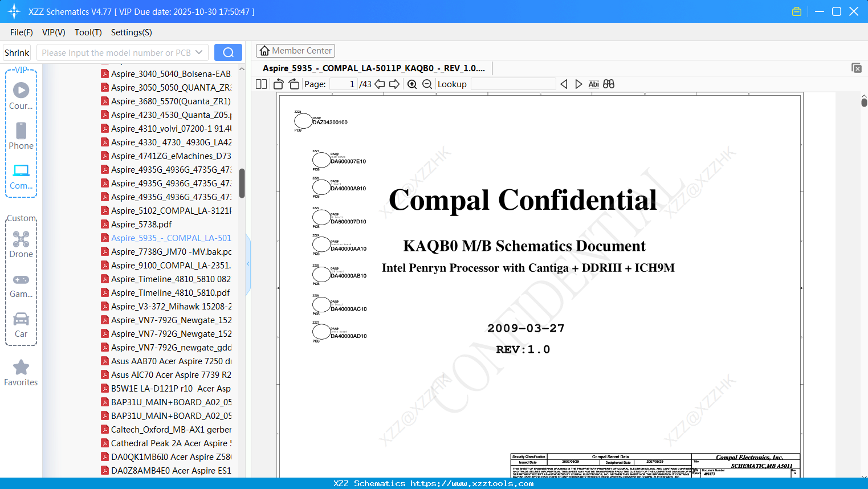This screenshot has width=868, height=489.
Task: Toggle the Abi whole-word match option
Action: pos(593,84)
